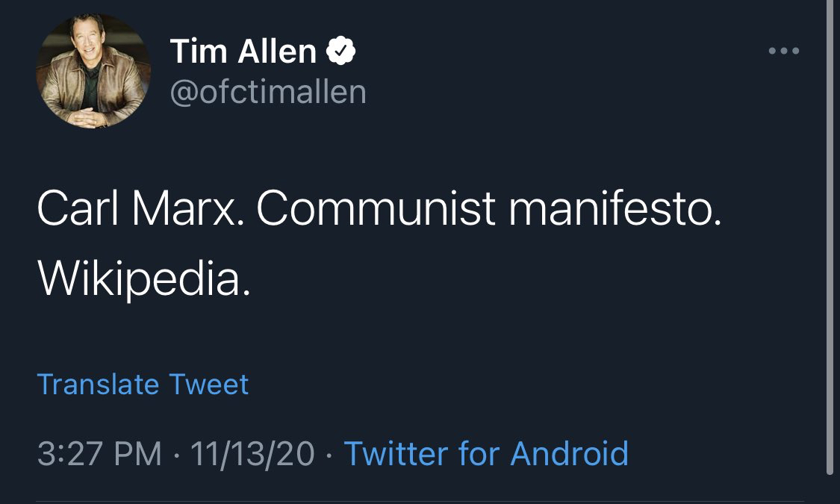The image size is (840, 504).
Task: Click the horizontal divider below the timestamp
Action: click(420, 501)
